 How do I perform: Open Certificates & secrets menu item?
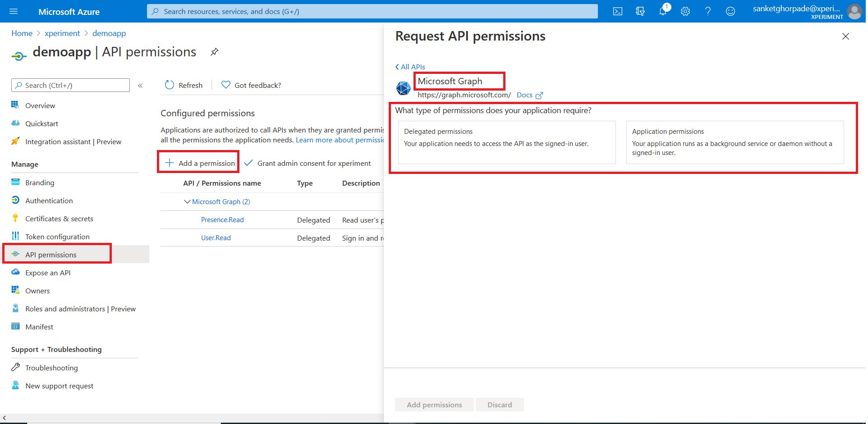click(x=59, y=219)
